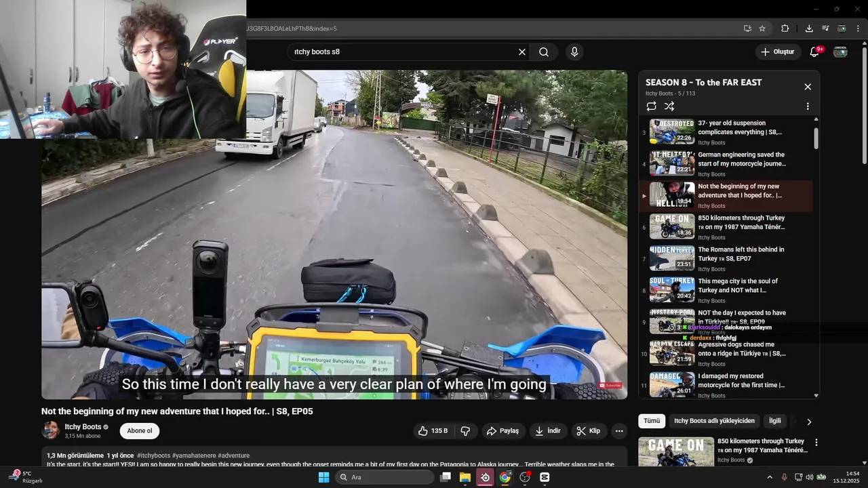Select current playlist video 'Not the beginning'
This screenshot has width=868, height=488.
[726, 195]
